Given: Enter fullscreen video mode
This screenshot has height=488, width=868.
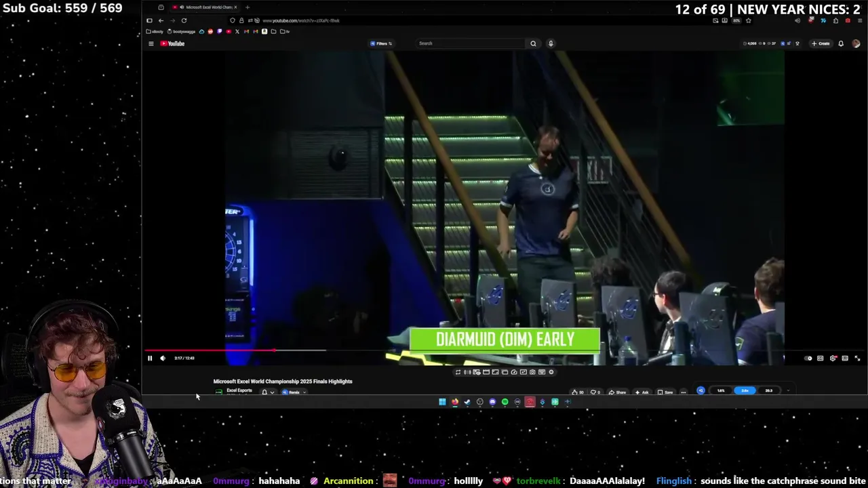Looking at the screenshot, I should coord(857,358).
